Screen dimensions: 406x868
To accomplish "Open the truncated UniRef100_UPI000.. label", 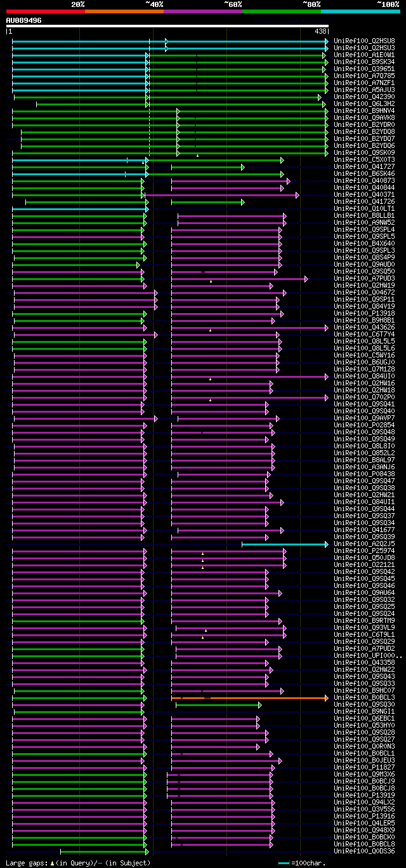I will coord(367,655).
